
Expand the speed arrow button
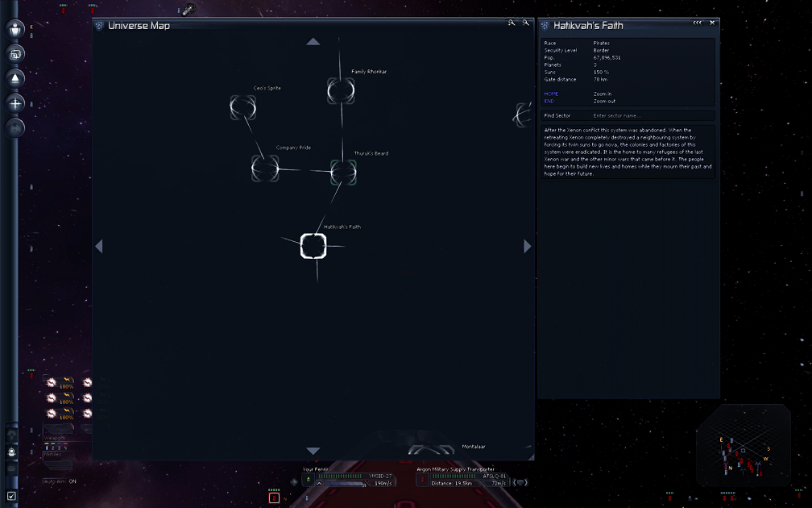pyautogui.click(x=320, y=484)
